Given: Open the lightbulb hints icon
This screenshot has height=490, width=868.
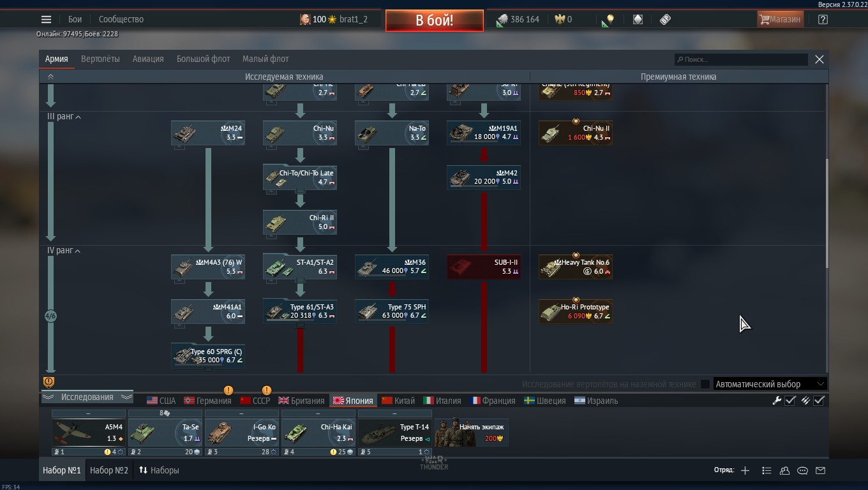Looking at the screenshot, I should point(608,20).
